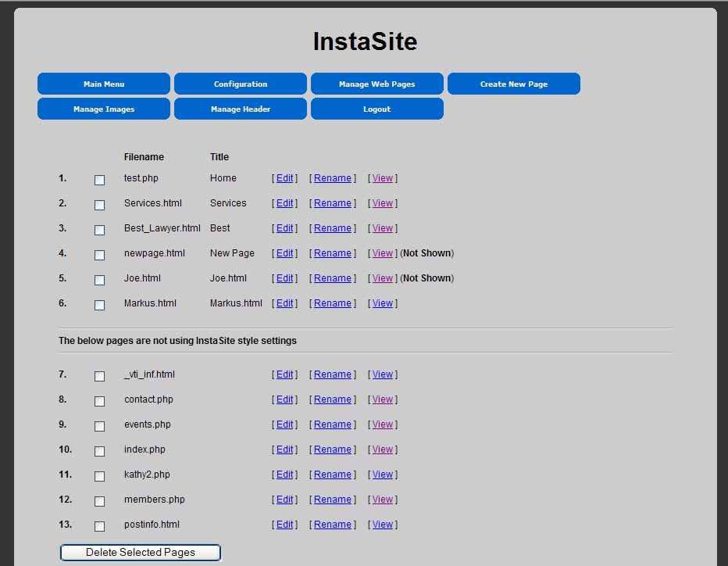This screenshot has height=566, width=728.
Task: View postinfo.html
Action: (383, 525)
